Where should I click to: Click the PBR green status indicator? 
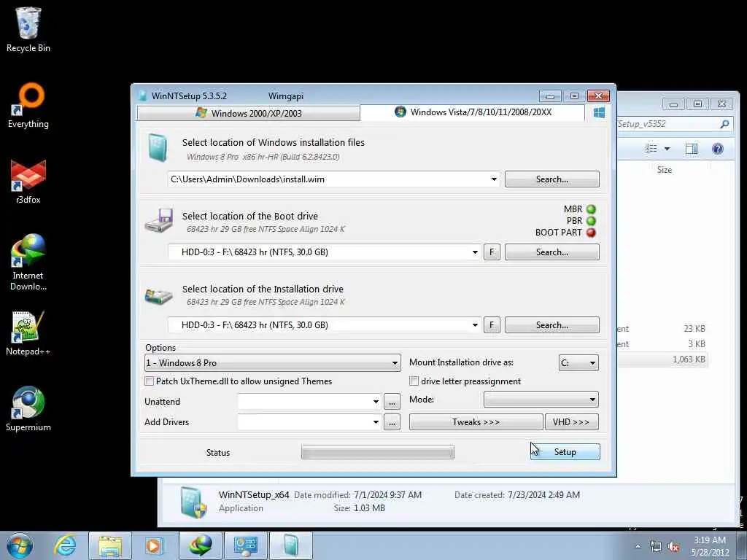point(591,221)
